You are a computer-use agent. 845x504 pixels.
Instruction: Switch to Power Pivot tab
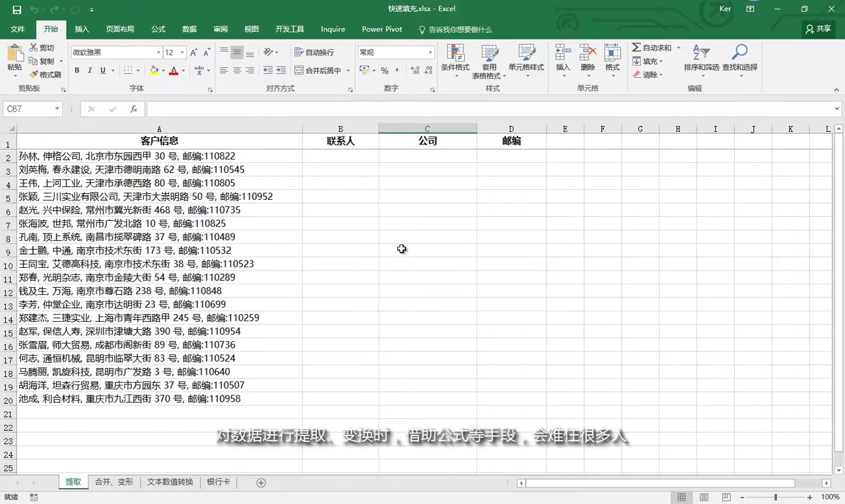tap(382, 29)
